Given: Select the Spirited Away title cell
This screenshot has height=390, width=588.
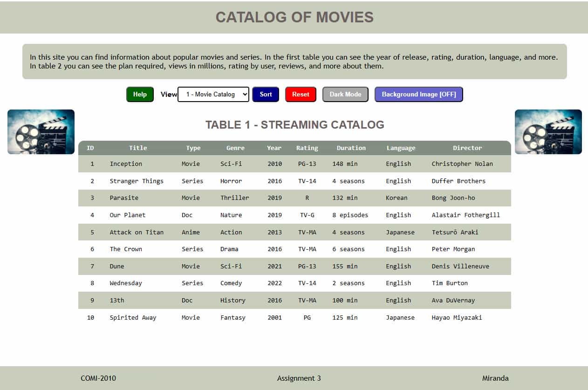Looking at the screenshot, I should point(133,317).
